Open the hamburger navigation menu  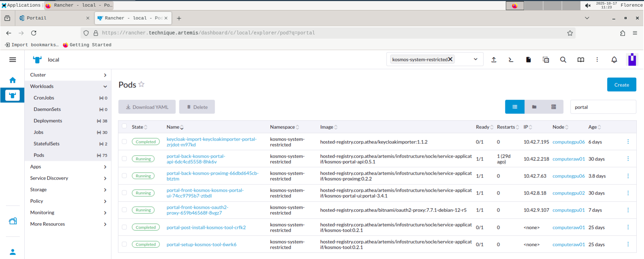point(13,60)
